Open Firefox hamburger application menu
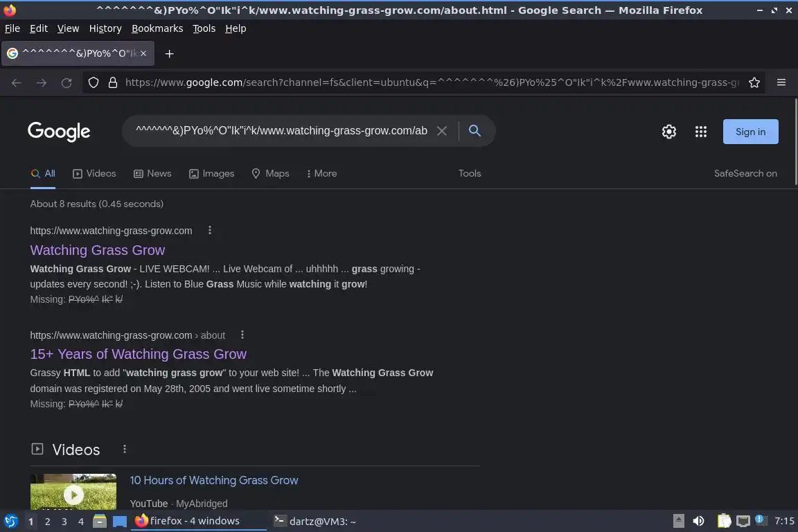Image resolution: width=798 pixels, height=532 pixels. coord(781,82)
